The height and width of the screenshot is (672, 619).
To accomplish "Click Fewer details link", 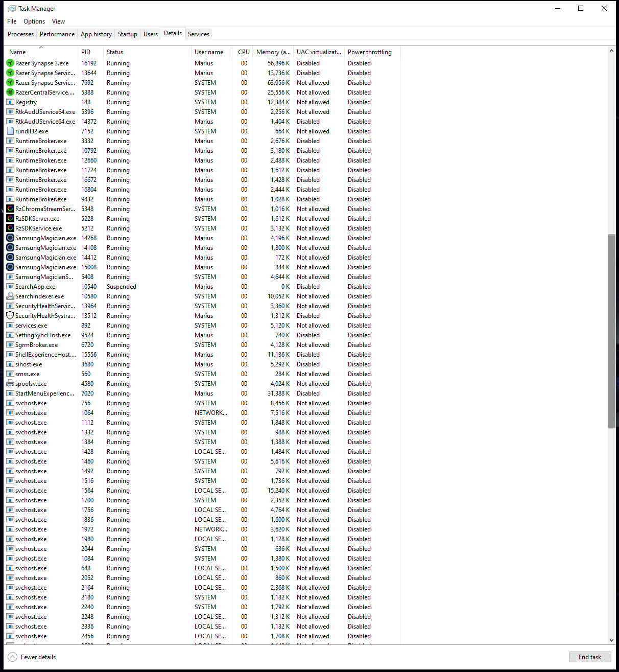I will pyautogui.click(x=38, y=657).
